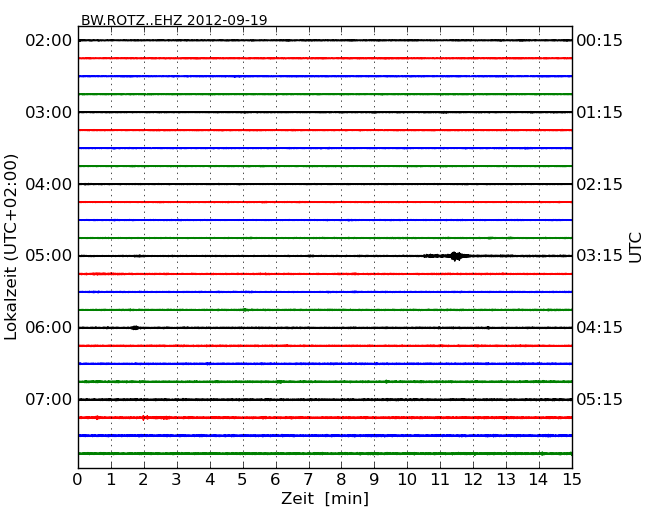Click the 02:15 UTC tick label
Screen dimensions: 650x520
tap(599, 184)
